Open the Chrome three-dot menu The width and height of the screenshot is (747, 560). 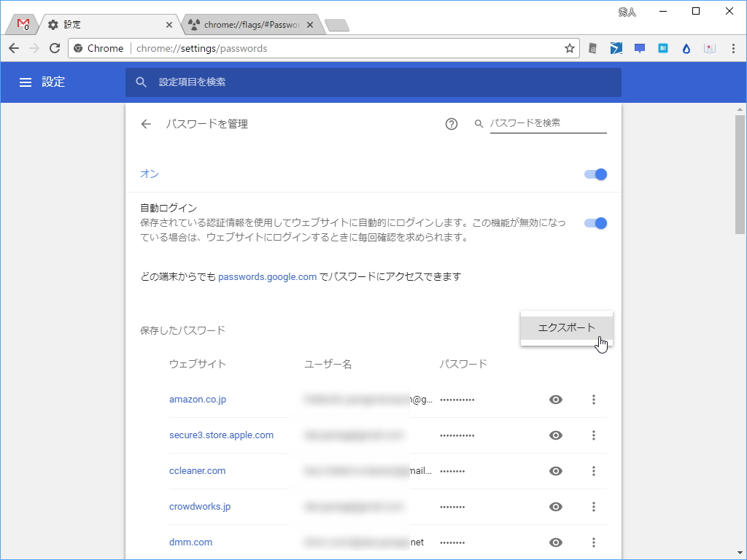pyautogui.click(x=733, y=48)
